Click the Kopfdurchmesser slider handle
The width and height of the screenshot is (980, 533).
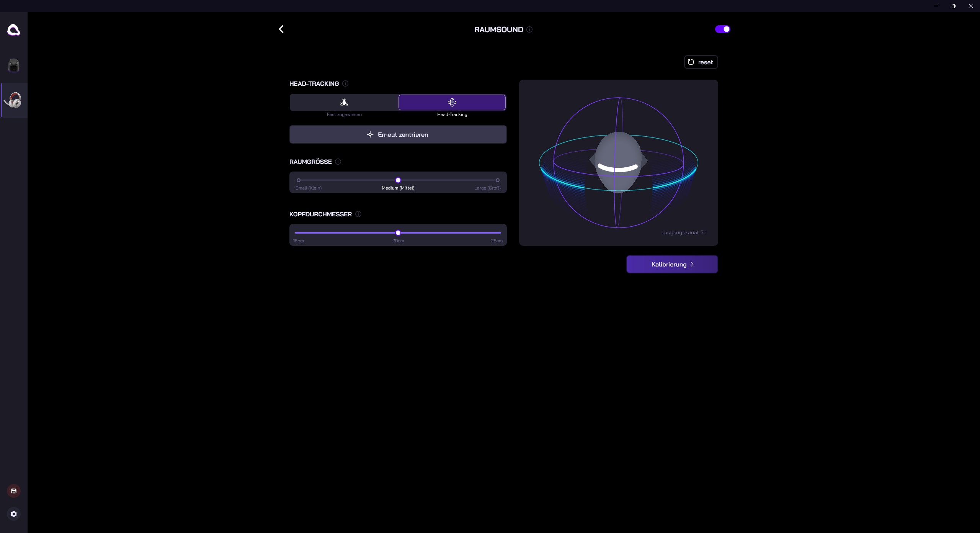coord(398,233)
